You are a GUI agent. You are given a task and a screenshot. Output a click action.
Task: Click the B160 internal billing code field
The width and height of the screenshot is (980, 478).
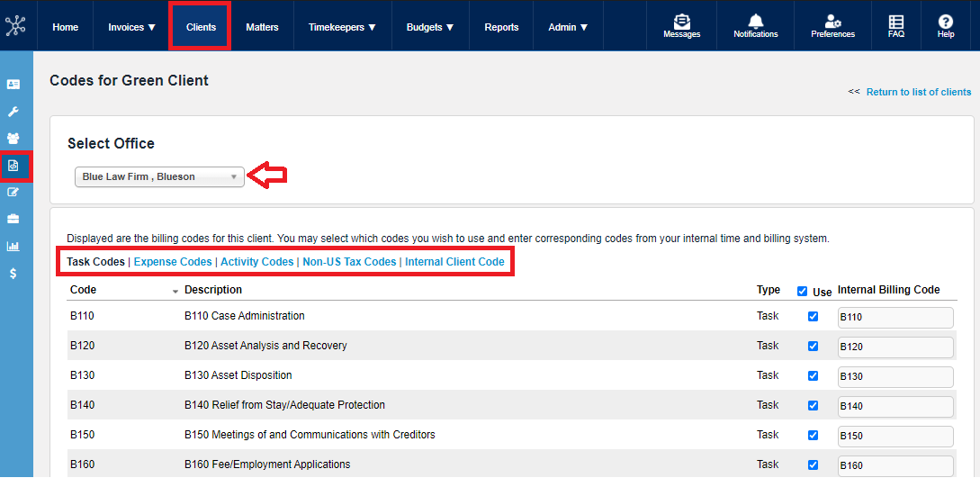click(x=895, y=465)
